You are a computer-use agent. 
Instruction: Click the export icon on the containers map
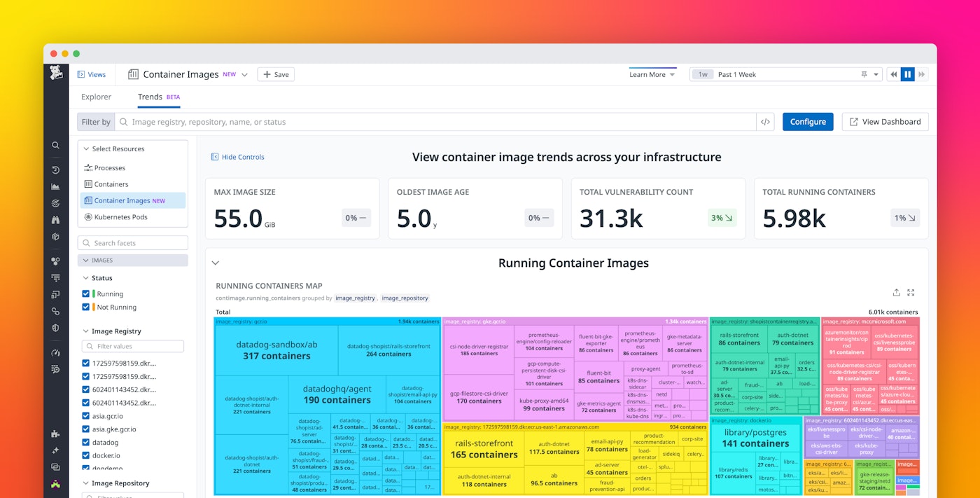point(896,292)
